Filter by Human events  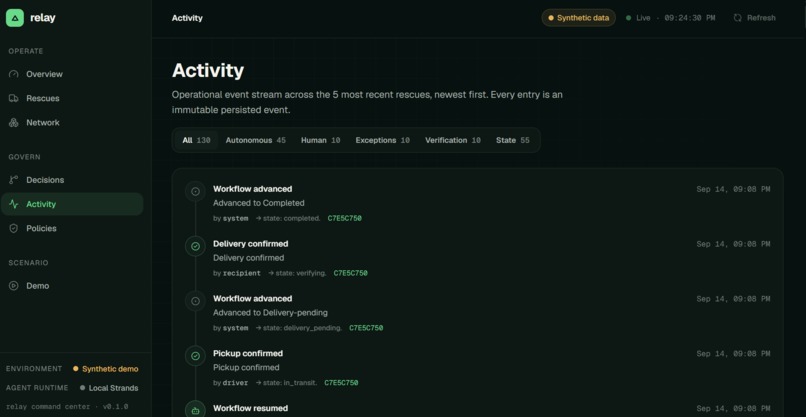[320, 140]
